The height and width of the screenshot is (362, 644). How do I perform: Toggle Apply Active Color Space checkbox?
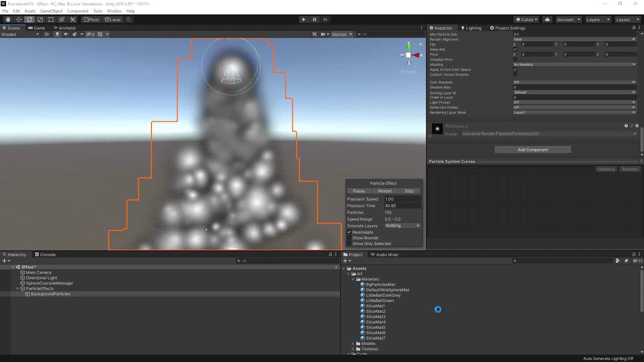515,69
